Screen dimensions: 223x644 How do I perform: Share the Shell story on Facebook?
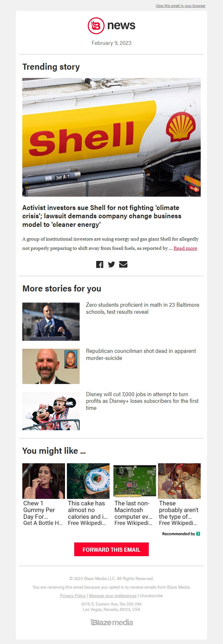pyautogui.click(x=100, y=264)
